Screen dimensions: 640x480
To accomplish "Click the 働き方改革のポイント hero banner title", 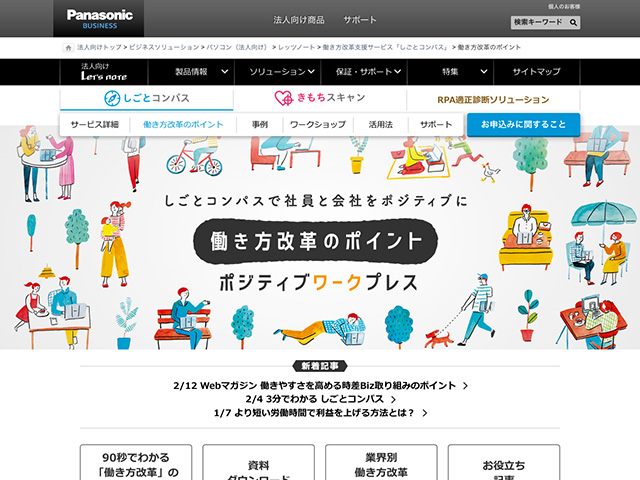I will point(316,241).
